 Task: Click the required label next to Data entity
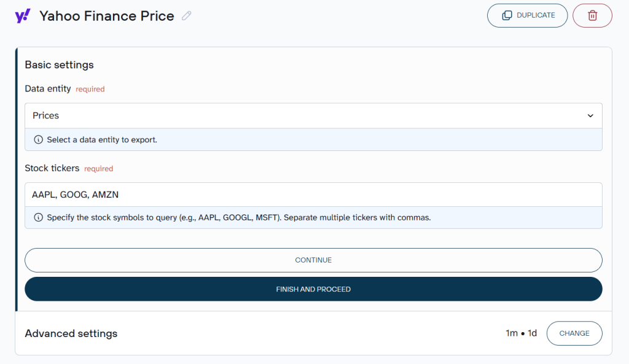[90, 89]
